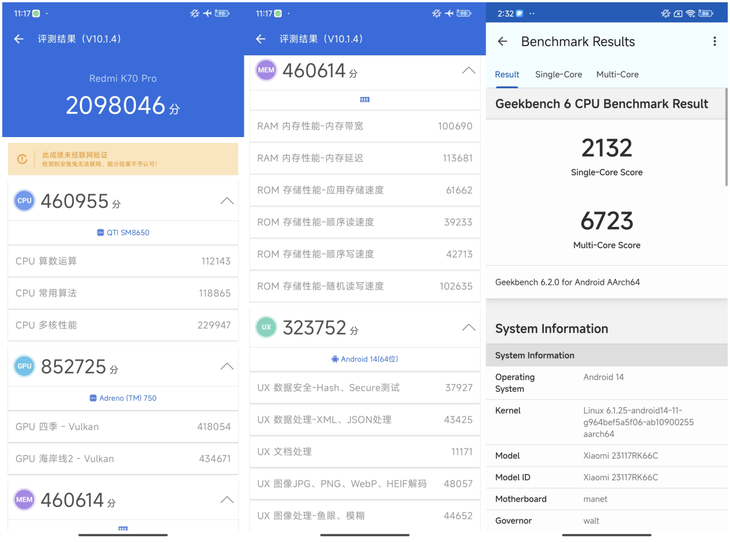The width and height of the screenshot is (730, 542).
Task: Collapse the GPU 852725 section
Action: coord(227,366)
